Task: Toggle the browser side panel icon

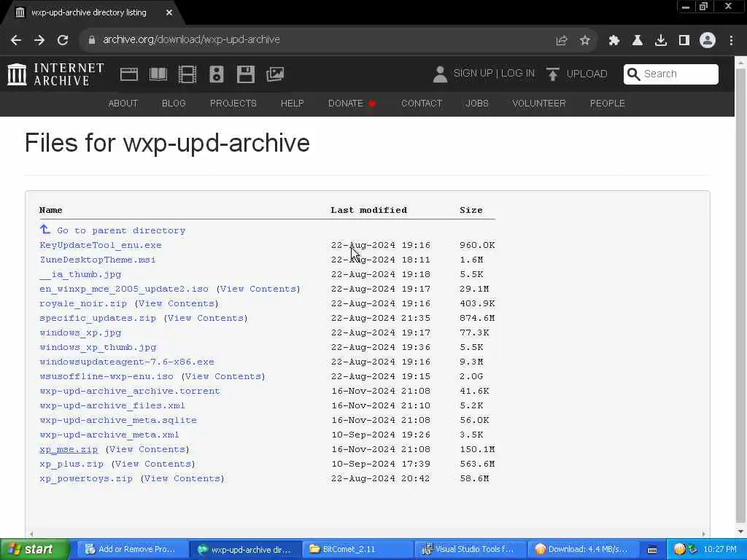Action: (684, 41)
